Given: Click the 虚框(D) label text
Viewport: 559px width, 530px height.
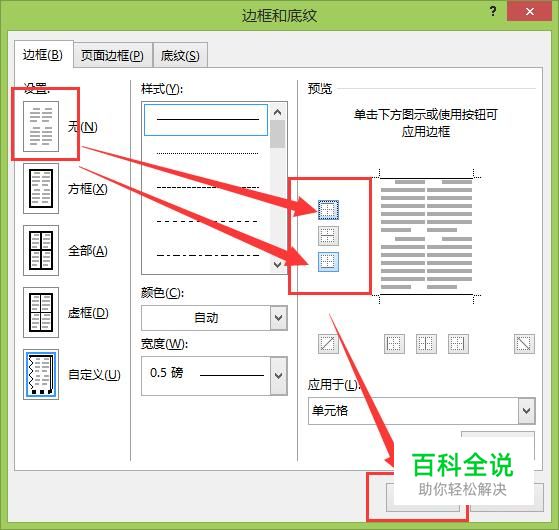Looking at the screenshot, I should [x=88, y=313].
